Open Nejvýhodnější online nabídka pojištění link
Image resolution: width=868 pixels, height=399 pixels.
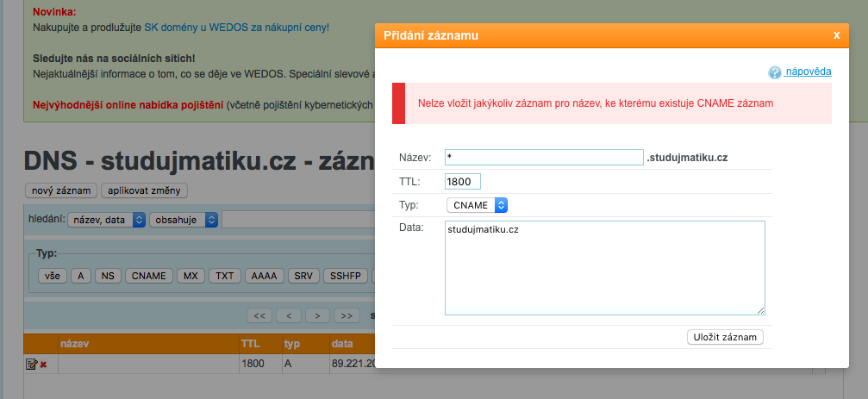pos(128,104)
